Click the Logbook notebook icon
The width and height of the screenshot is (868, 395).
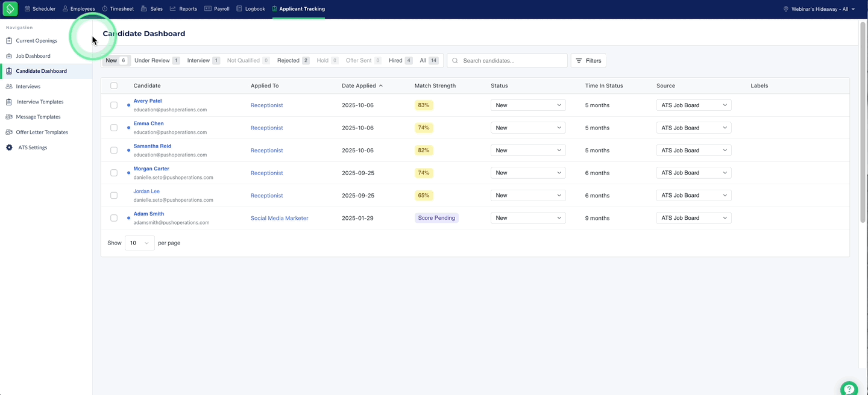click(x=239, y=9)
